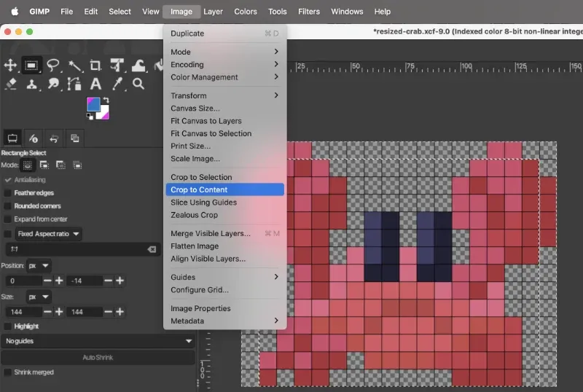The width and height of the screenshot is (583, 392).
Task: Open the No guides dropdown
Action: (98, 341)
